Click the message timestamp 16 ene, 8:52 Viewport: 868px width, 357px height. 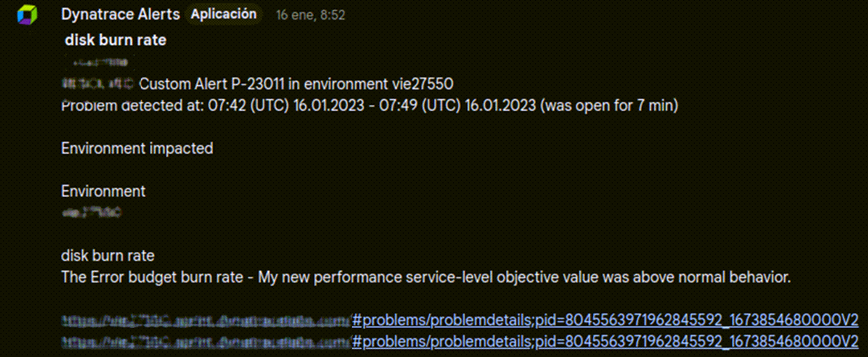coord(310,15)
